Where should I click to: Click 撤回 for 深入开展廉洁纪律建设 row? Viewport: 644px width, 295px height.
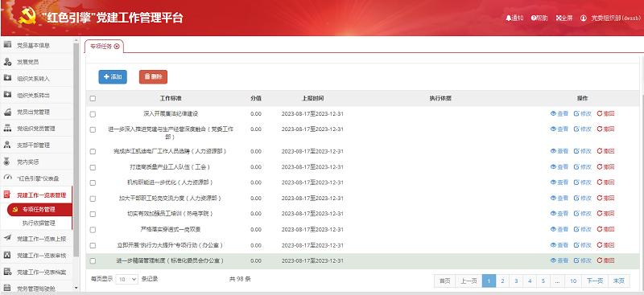click(x=606, y=113)
